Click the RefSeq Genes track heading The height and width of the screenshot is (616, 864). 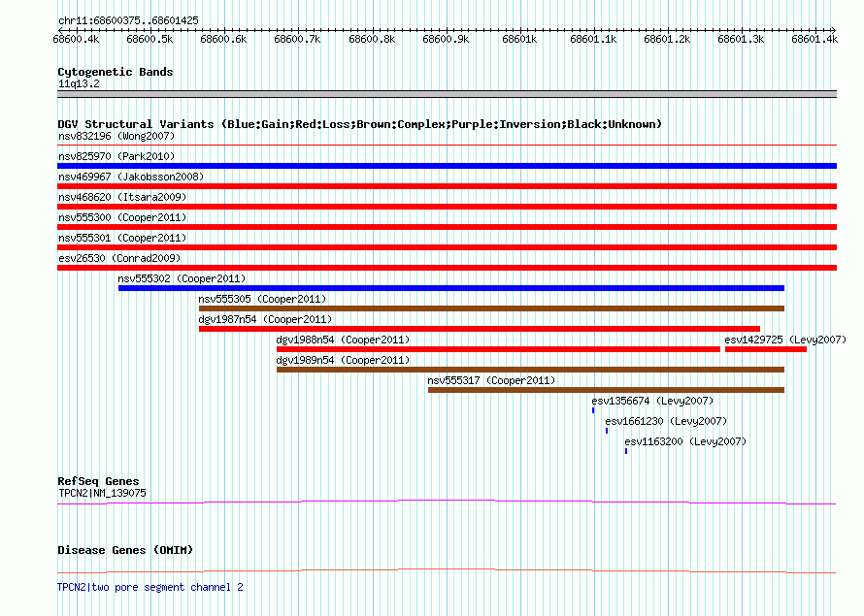[98, 481]
